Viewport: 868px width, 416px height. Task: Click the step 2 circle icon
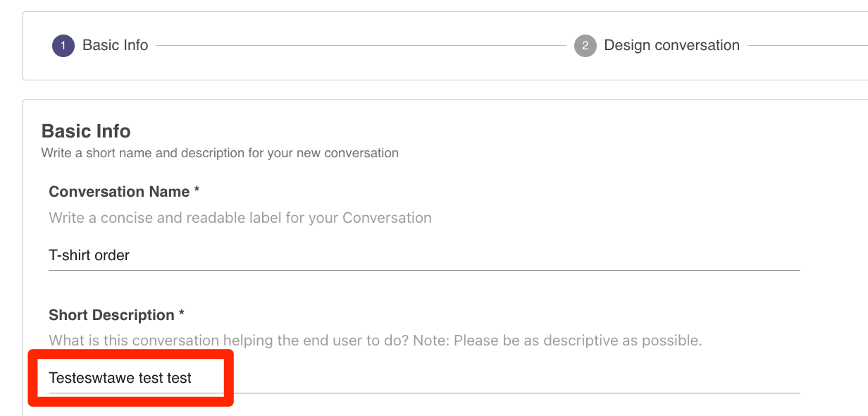[585, 46]
